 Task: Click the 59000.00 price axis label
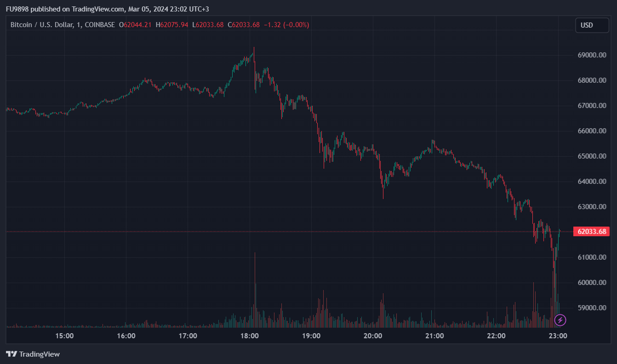[590, 308]
